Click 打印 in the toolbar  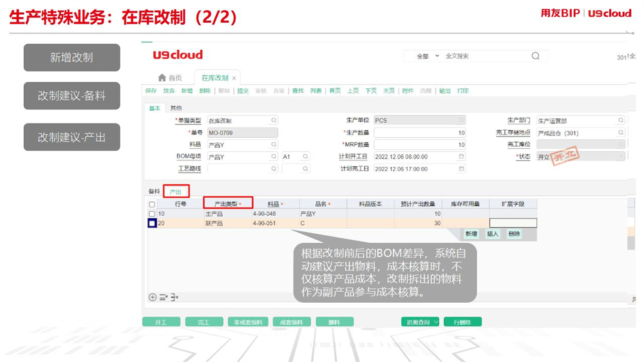click(x=463, y=91)
